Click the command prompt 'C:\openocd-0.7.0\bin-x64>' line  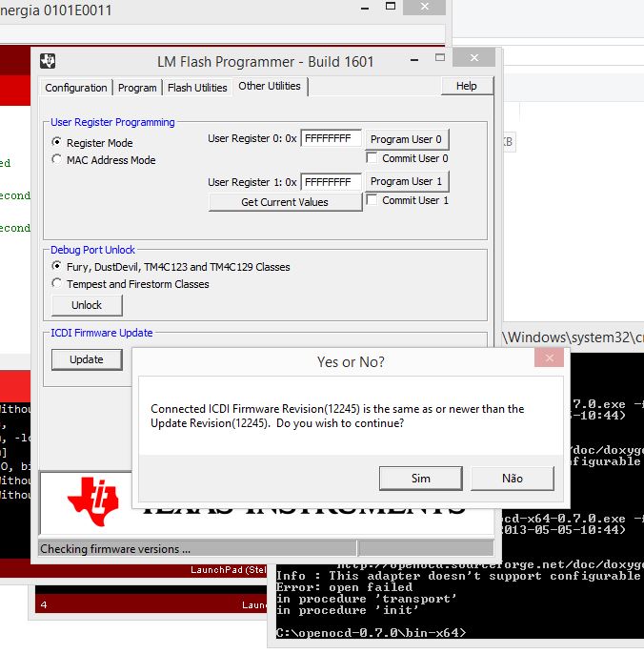tap(371, 633)
